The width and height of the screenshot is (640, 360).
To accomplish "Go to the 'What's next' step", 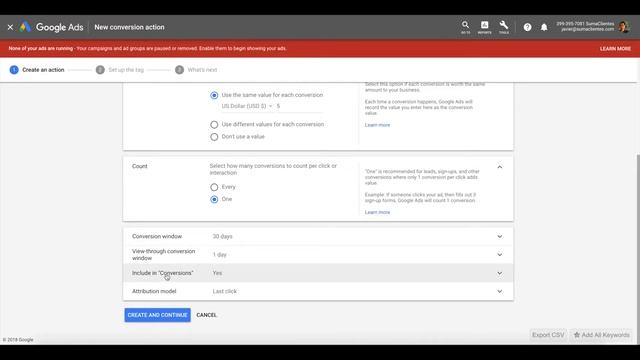I will click(x=196, y=70).
